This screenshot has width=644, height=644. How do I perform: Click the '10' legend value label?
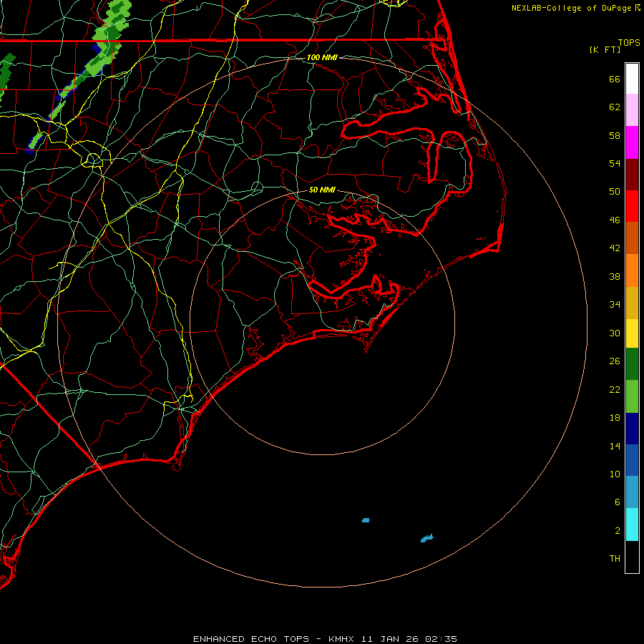(x=615, y=474)
